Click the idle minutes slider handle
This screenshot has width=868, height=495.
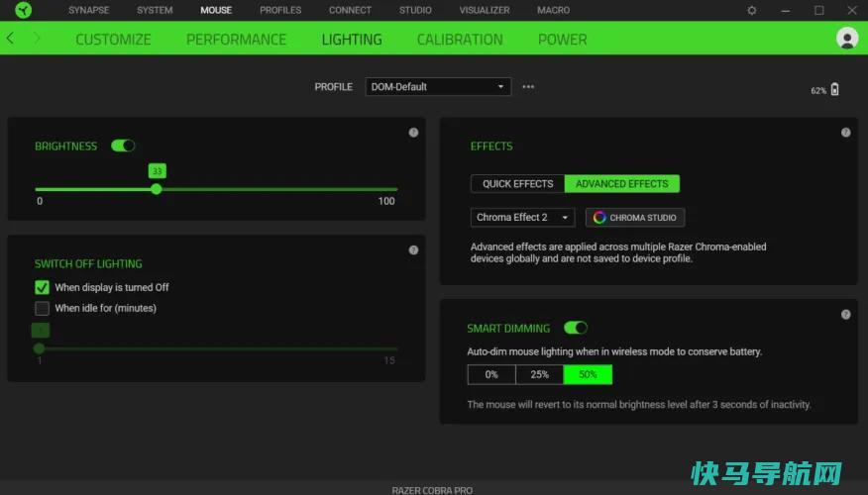tap(39, 348)
